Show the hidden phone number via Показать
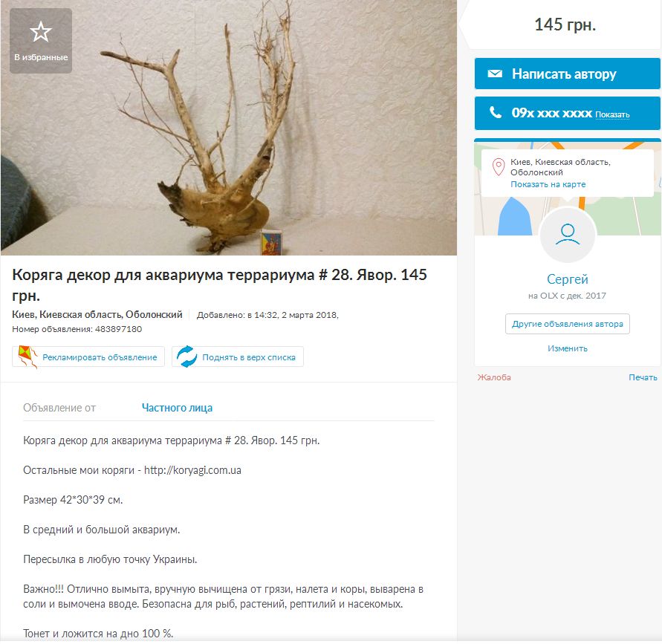The width and height of the screenshot is (662, 644). 612,115
